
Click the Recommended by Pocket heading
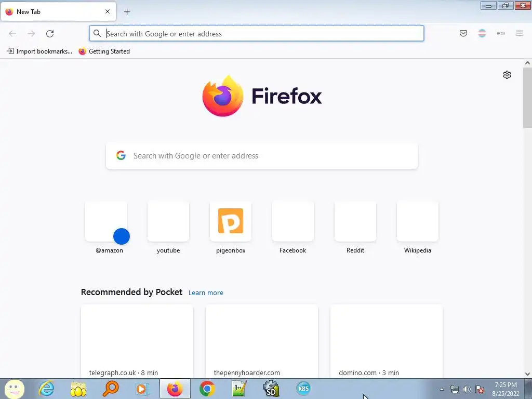coord(131,292)
